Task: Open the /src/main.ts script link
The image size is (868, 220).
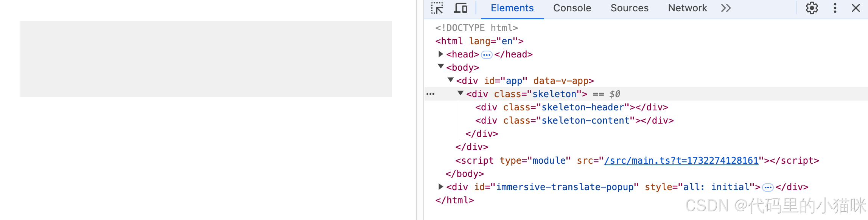Action: (681, 161)
